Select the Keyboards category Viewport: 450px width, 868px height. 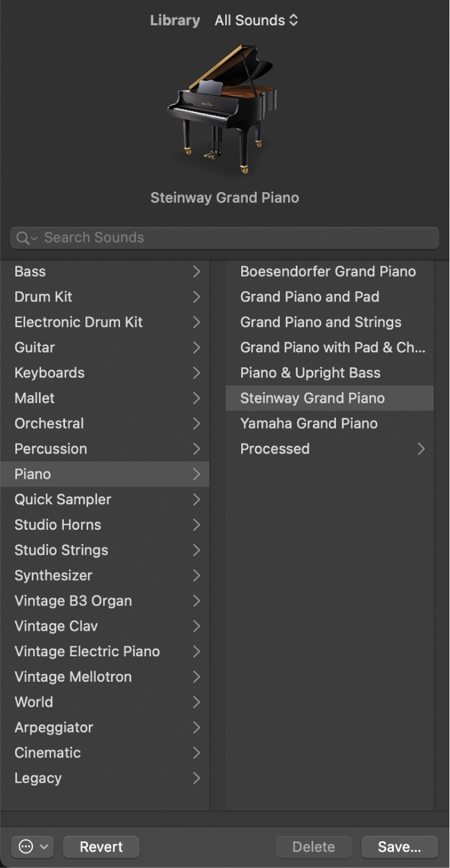[105, 373]
